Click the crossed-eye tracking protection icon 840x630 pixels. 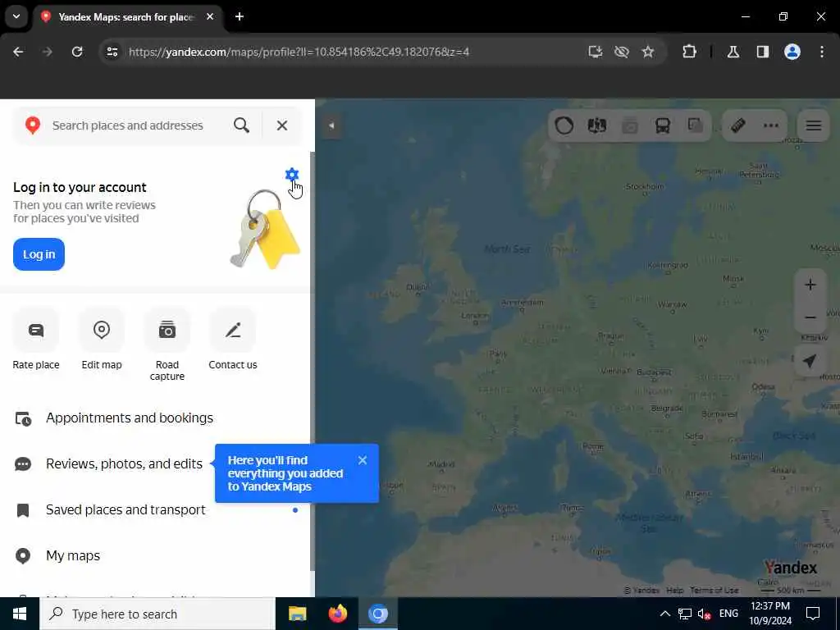tap(622, 52)
